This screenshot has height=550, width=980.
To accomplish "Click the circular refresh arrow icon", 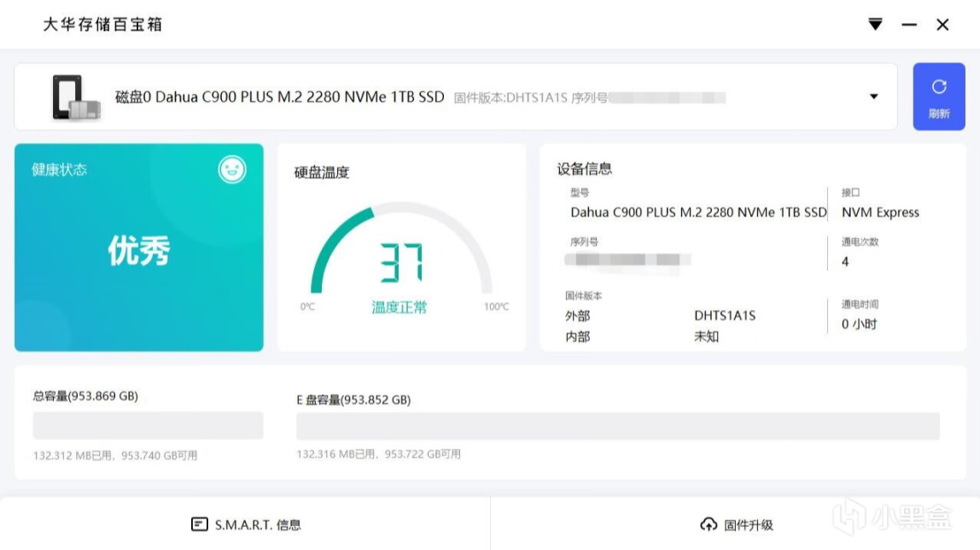I will click(939, 86).
